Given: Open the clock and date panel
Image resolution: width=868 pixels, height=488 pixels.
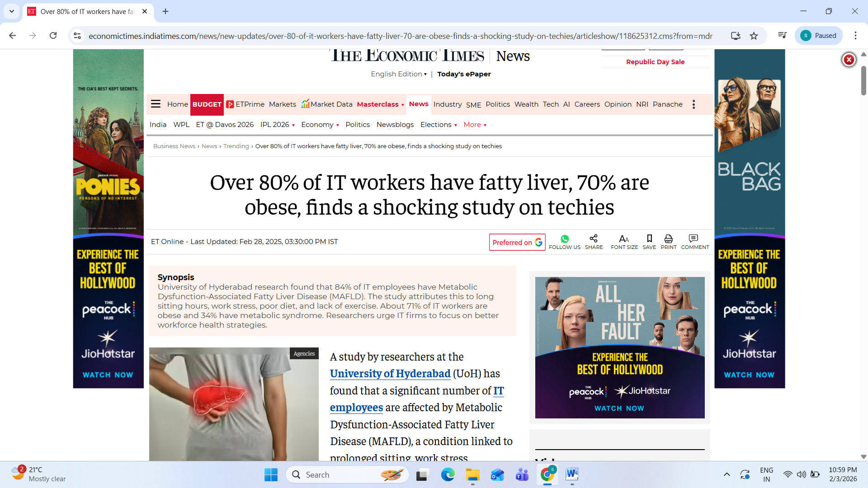Looking at the screenshot, I should coord(843,474).
